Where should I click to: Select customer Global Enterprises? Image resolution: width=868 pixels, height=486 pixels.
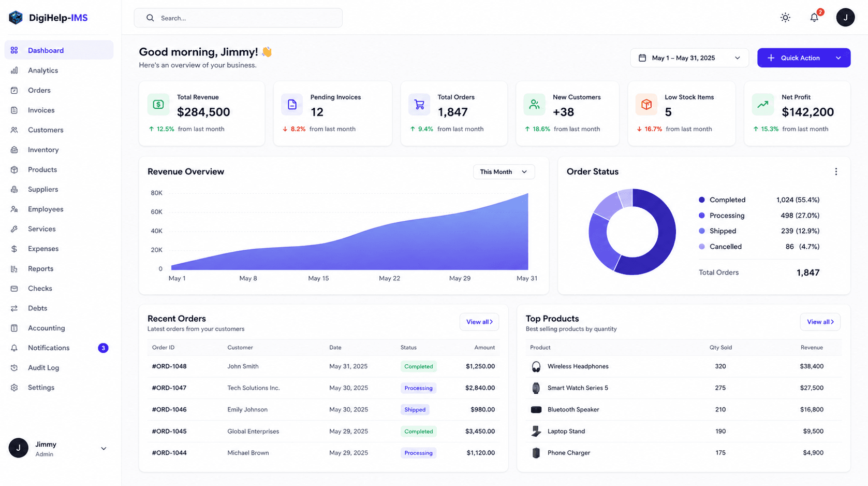click(253, 432)
